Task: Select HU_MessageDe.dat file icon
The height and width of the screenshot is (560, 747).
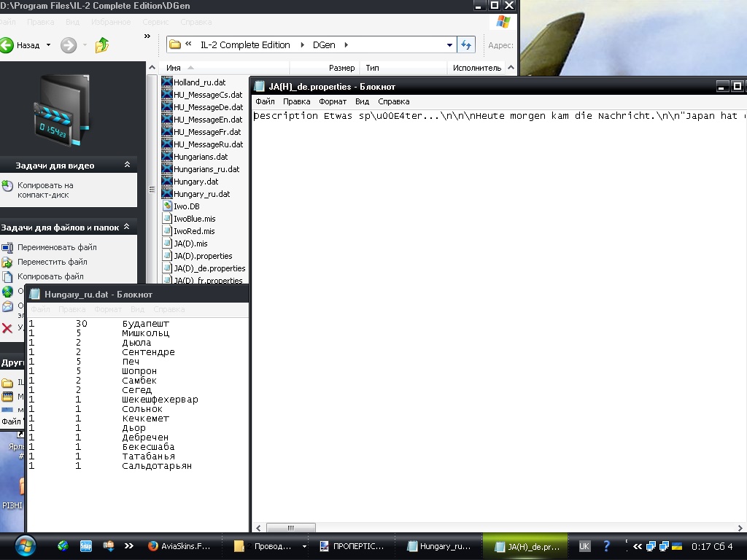Action: coord(167,106)
